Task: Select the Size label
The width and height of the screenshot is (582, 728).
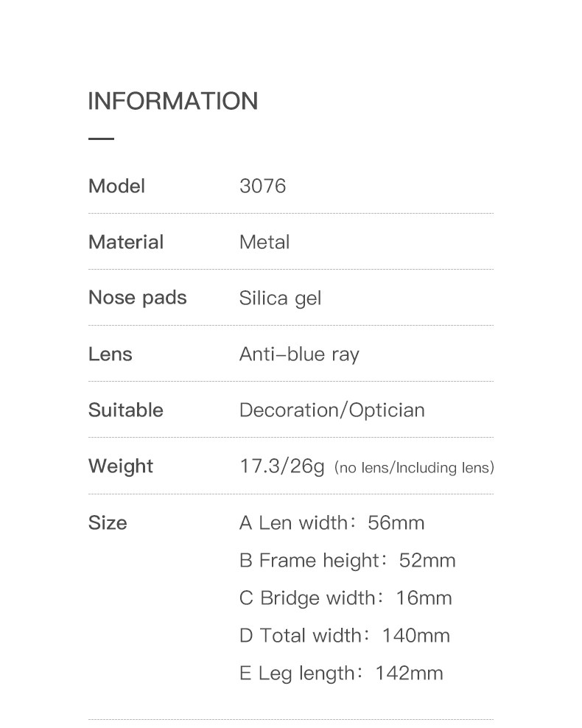Action: click(108, 523)
